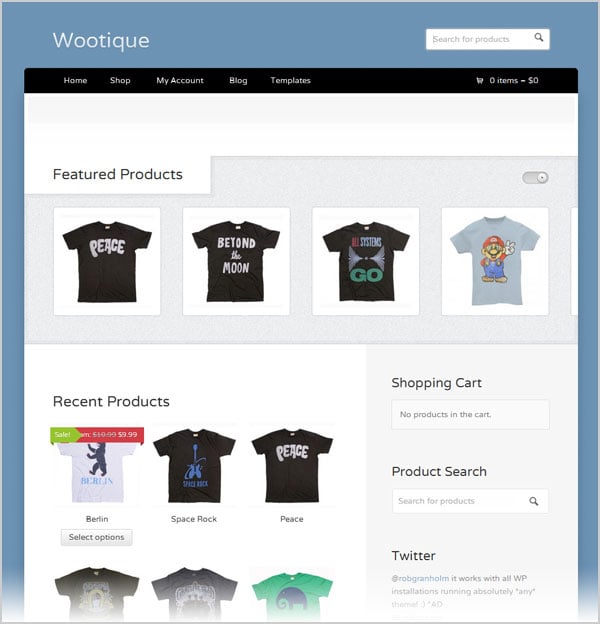Open My Account menu item
The image size is (600, 624).
pyautogui.click(x=180, y=80)
